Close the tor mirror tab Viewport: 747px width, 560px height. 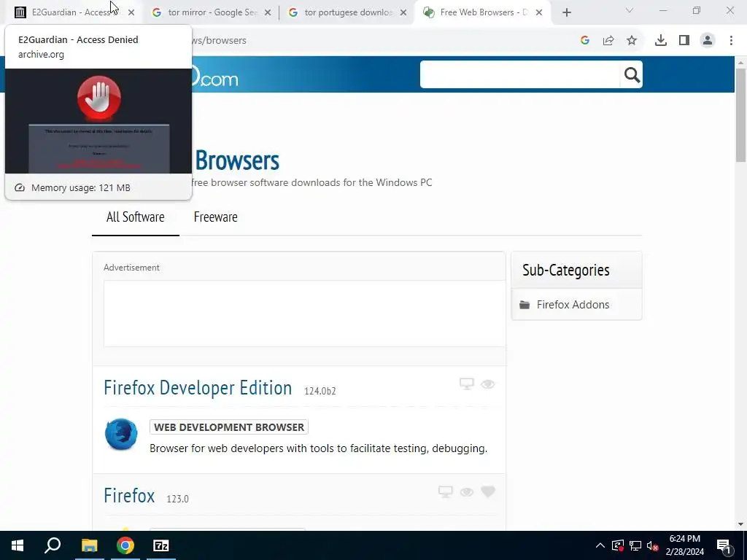point(268,13)
